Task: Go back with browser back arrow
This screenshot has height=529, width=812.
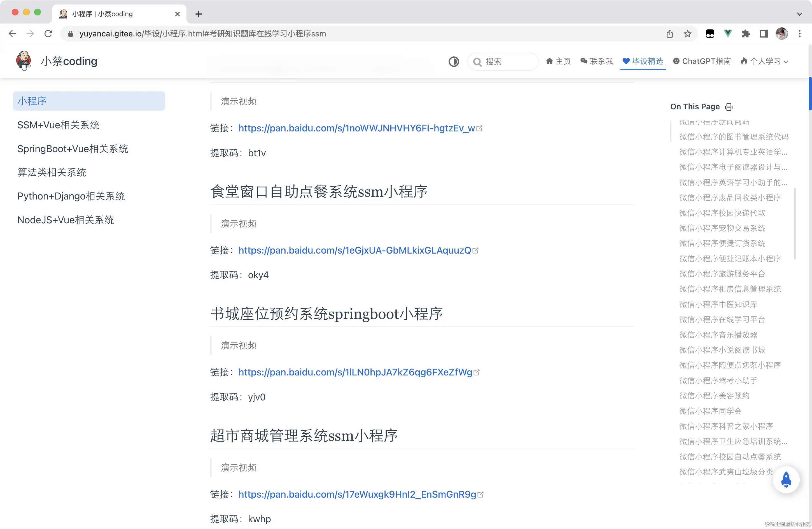Action: [x=12, y=33]
